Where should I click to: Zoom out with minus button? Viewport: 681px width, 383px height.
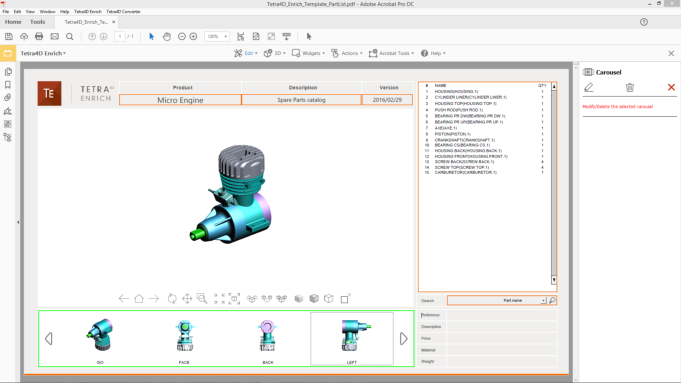182,36
